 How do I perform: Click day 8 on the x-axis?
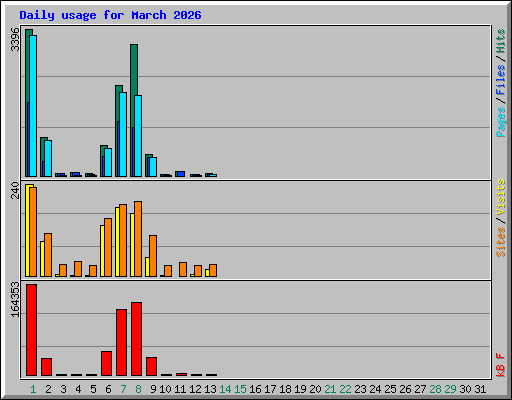138,389
